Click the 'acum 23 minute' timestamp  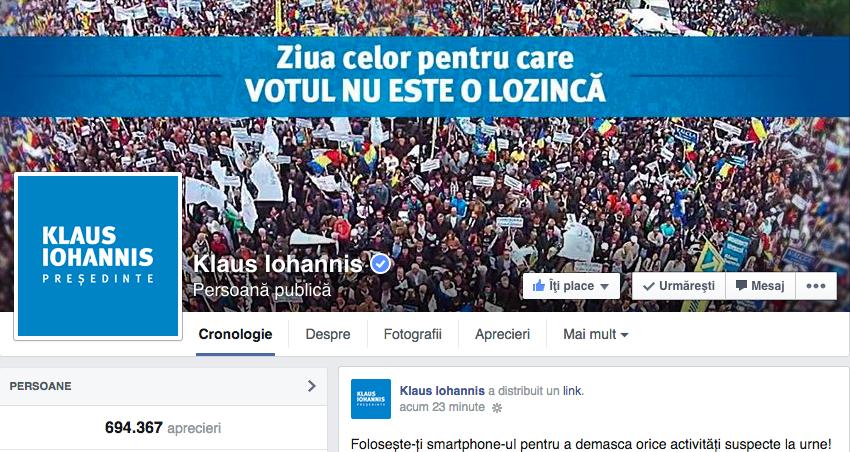(442, 407)
